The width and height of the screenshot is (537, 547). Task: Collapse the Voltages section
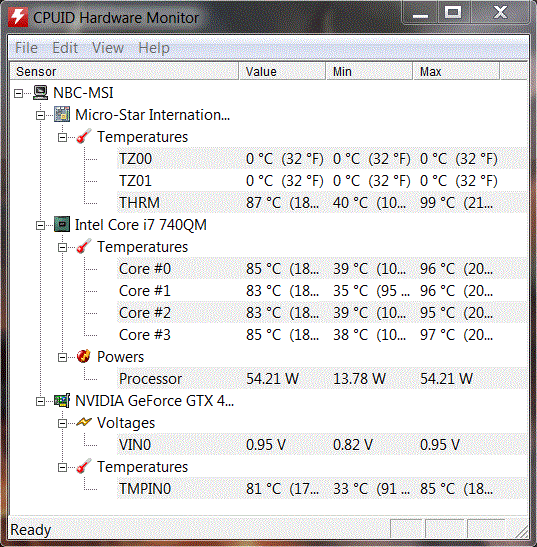62,424
